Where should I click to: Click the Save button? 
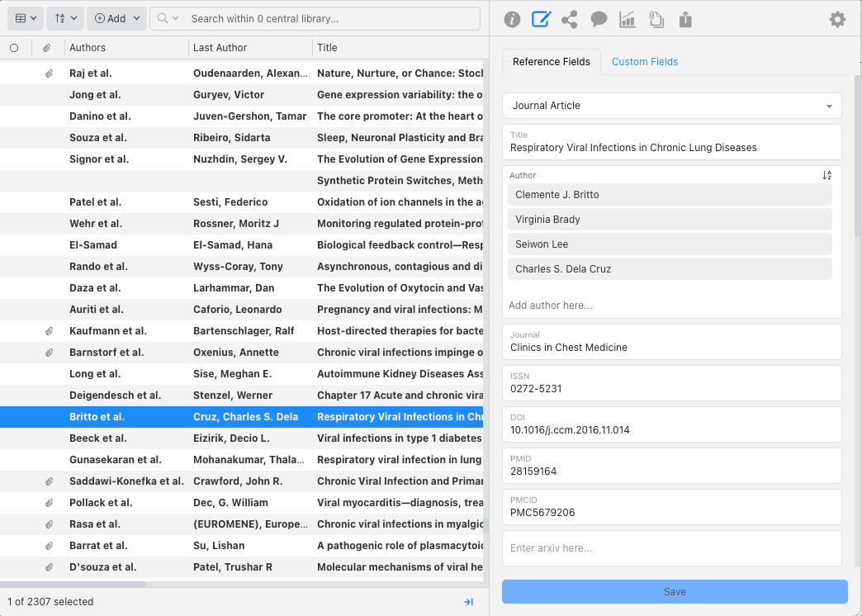(675, 592)
